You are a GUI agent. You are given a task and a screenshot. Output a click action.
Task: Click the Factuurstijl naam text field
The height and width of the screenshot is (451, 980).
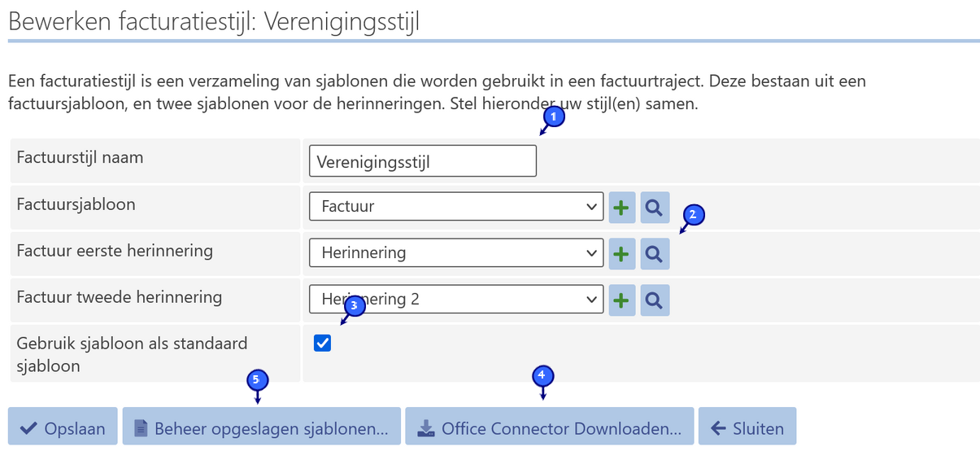coord(422,161)
